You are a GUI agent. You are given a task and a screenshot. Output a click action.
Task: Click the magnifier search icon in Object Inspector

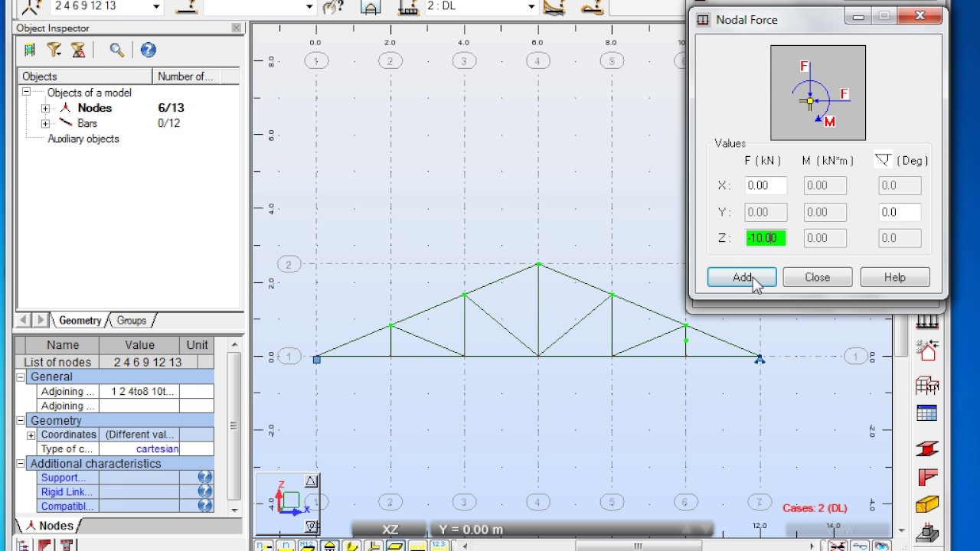(x=116, y=51)
